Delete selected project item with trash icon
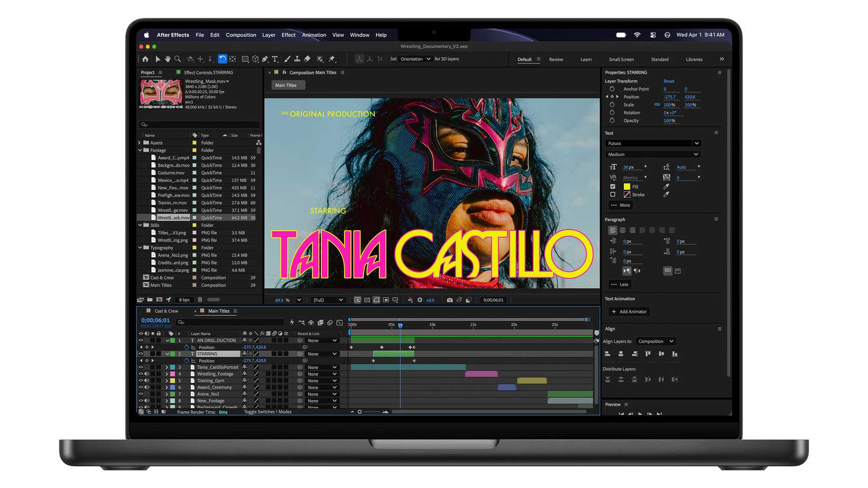868x488 pixels. click(x=200, y=300)
